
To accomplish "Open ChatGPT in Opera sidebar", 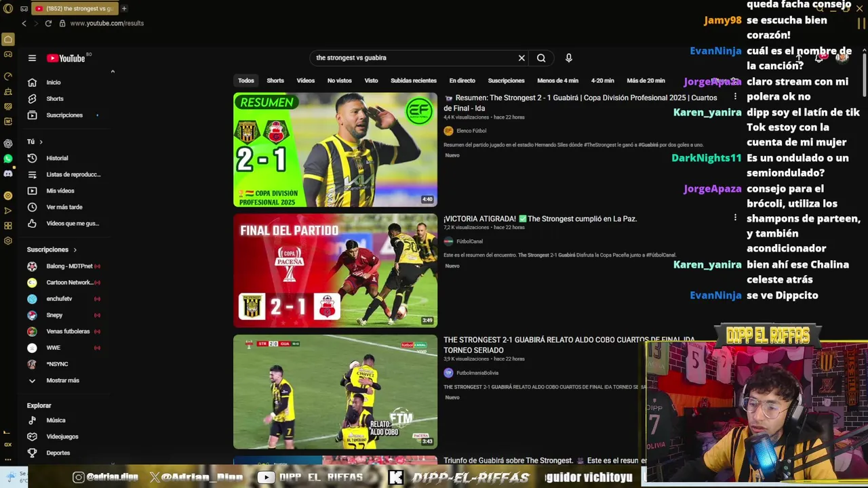I will [x=8, y=144].
